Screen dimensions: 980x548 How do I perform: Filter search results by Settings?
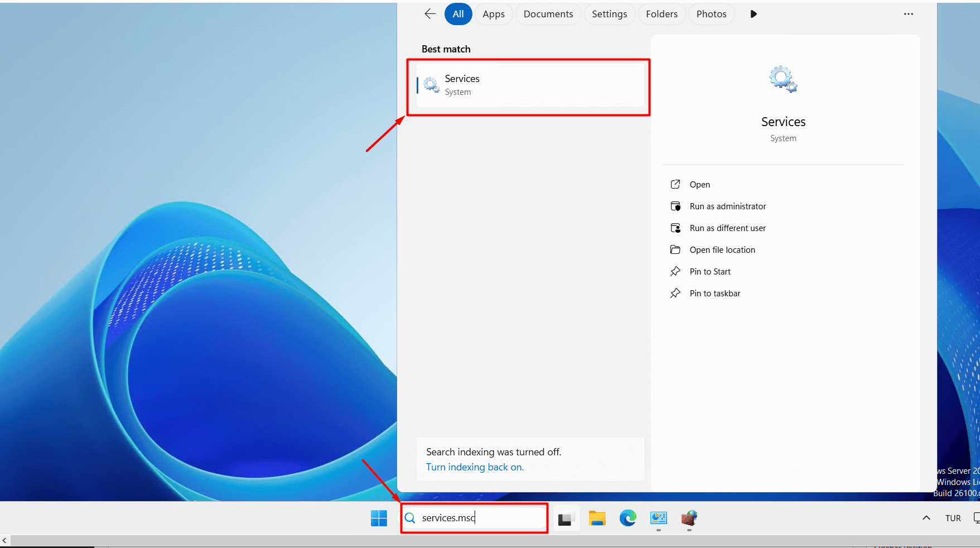pyautogui.click(x=609, y=14)
